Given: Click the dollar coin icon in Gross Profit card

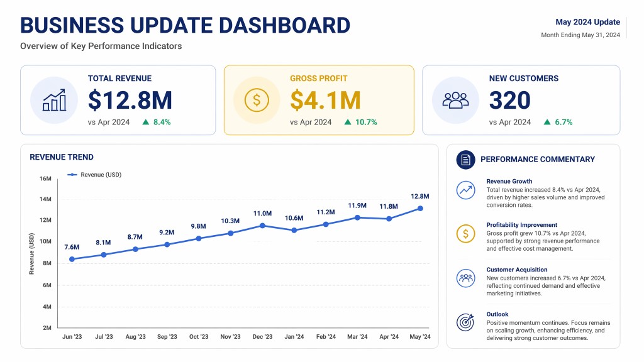Looking at the screenshot, I should click(257, 100).
